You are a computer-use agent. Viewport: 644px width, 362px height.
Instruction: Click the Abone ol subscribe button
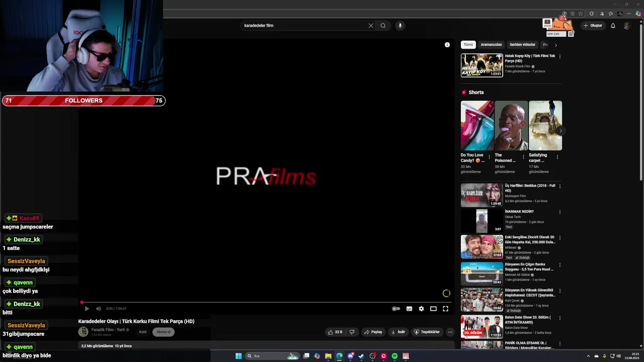tap(164, 332)
